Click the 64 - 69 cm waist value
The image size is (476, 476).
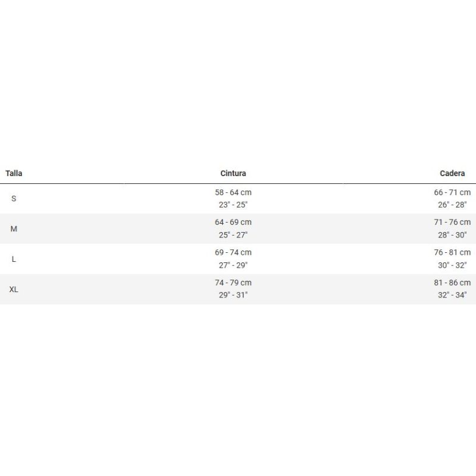pyautogui.click(x=233, y=222)
